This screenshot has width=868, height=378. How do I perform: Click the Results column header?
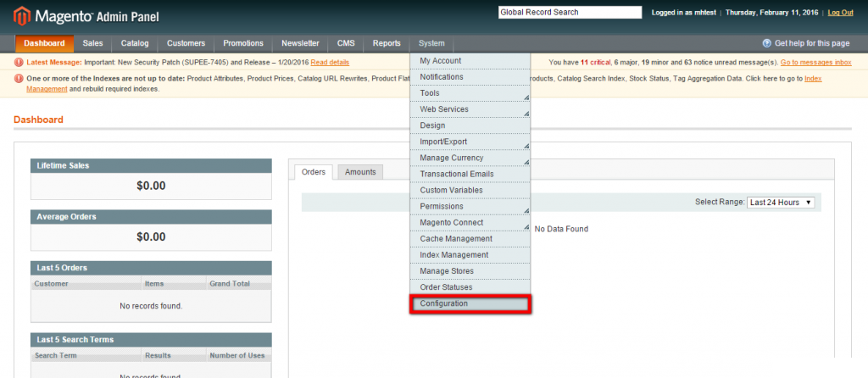(x=174, y=355)
